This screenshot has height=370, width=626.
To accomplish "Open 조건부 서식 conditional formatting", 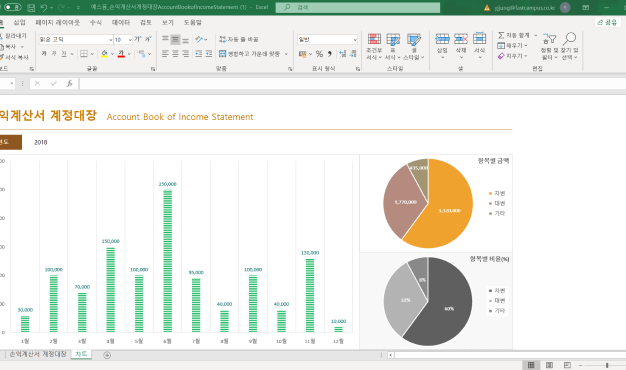I will point(374,47).
